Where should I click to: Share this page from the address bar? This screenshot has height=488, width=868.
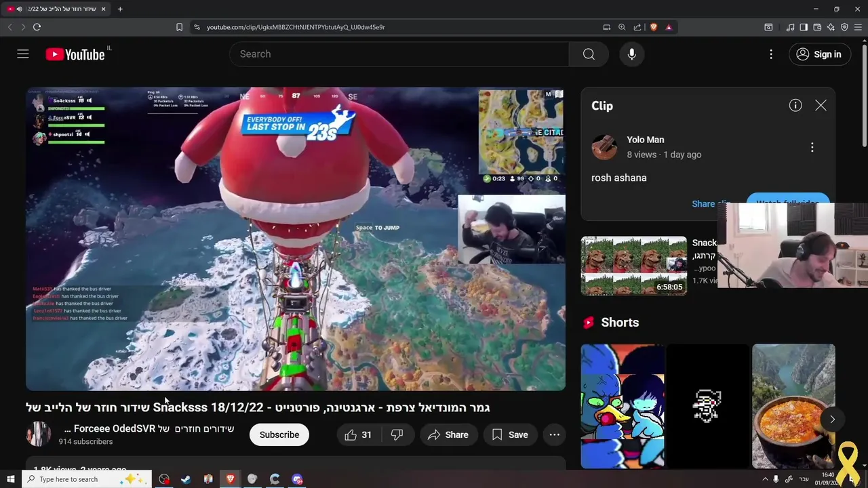click(637, 27)
